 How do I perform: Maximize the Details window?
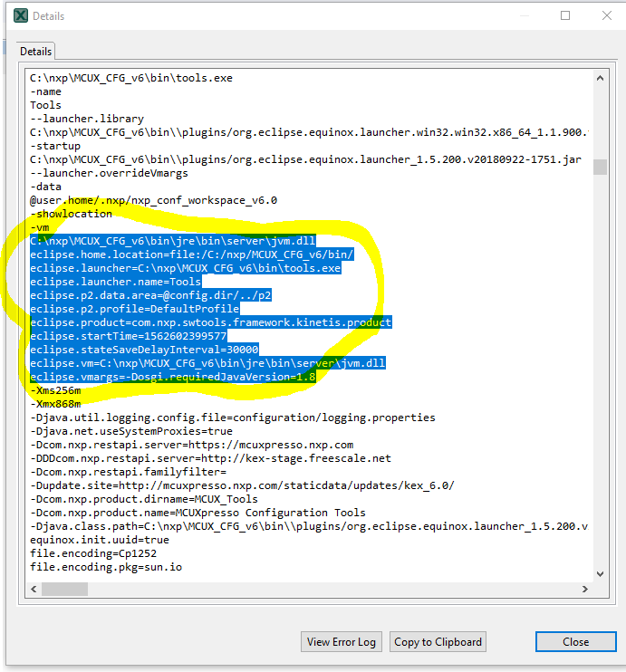tap(565, 16)
